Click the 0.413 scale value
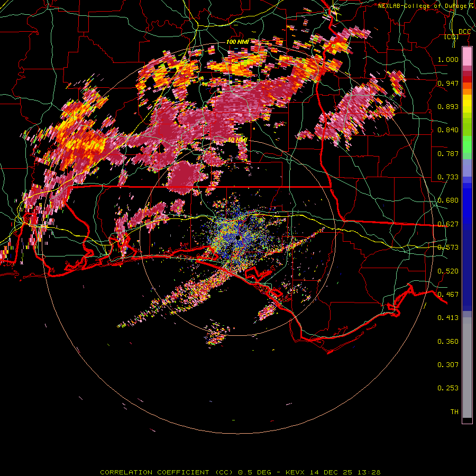 coord(448,318)
